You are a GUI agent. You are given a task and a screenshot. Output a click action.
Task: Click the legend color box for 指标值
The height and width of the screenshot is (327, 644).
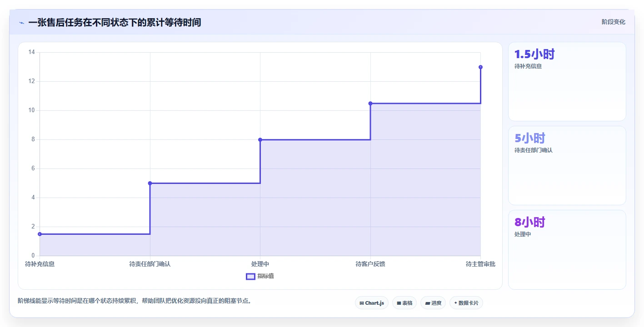pos(250,276)
